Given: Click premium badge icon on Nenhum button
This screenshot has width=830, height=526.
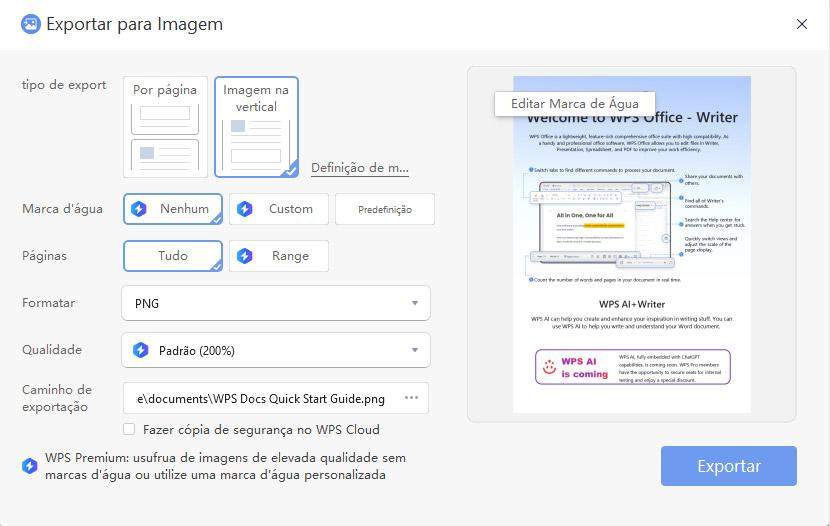Looking at the screenshot, I should [139, 208].
